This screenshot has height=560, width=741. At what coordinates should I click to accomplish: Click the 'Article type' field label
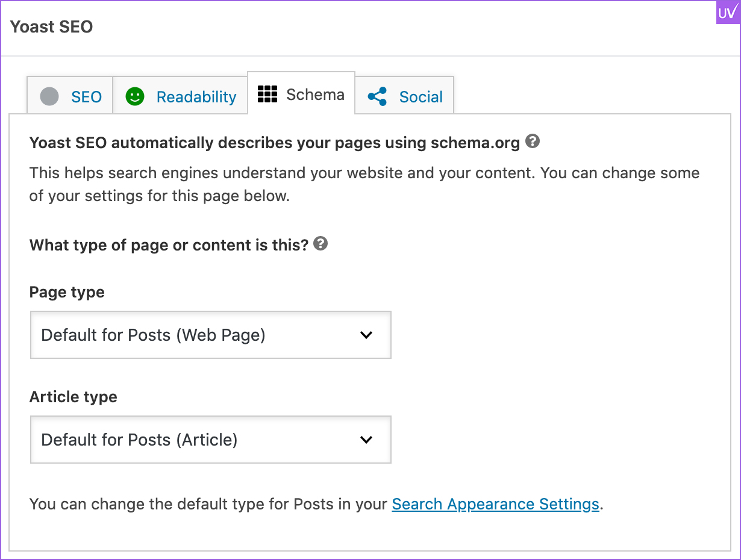click(x=73, y=397)
